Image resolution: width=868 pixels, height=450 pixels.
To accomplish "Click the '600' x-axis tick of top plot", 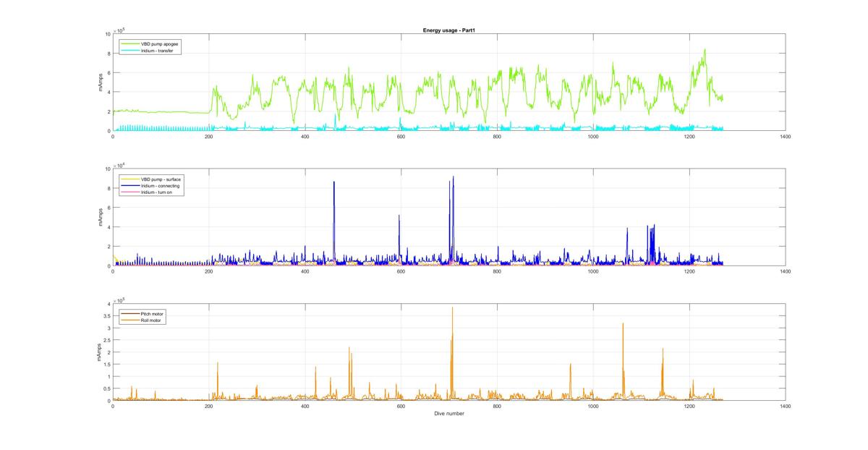I will (401, 137).
